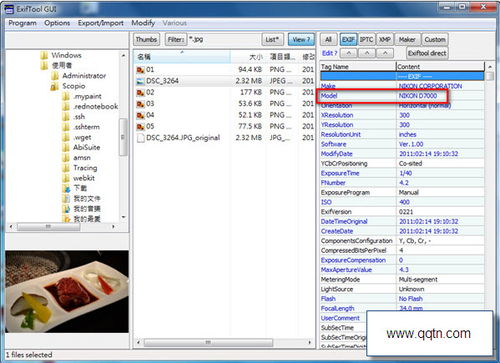Select the AbiSuite folder icon

(x=66, y=147)
